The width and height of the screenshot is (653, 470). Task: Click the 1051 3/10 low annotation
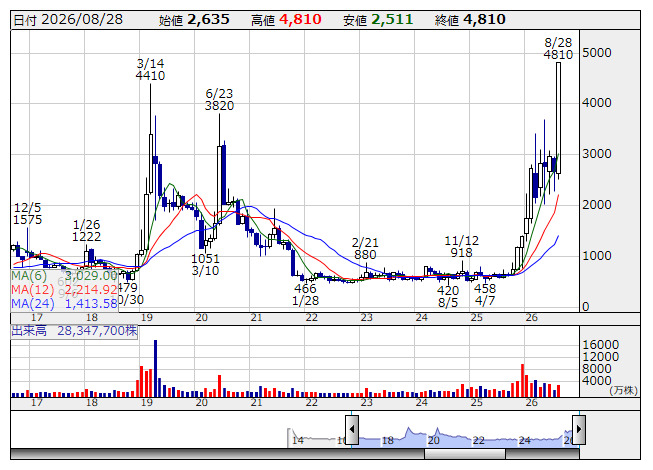point(205,265)
